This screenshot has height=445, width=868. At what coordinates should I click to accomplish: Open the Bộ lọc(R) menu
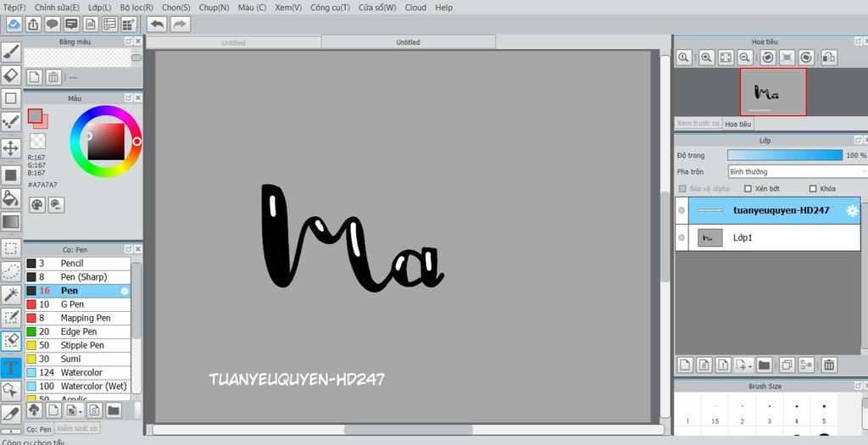point(136,8)
